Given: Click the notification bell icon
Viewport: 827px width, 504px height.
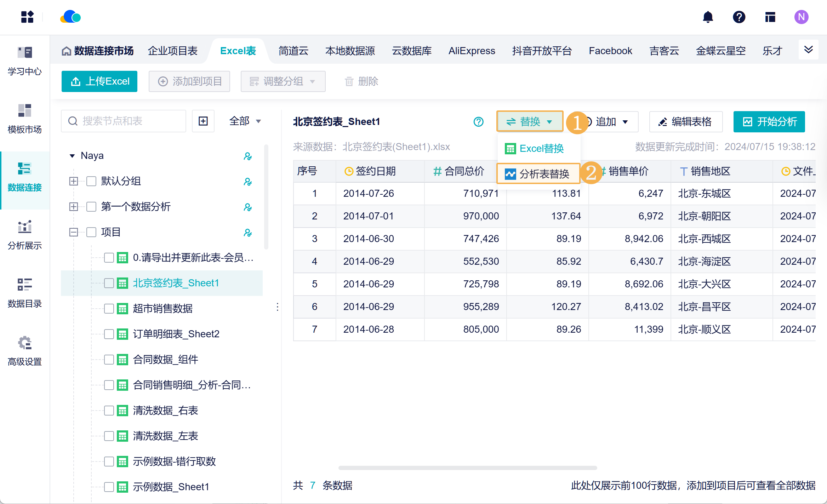Looking at the screenshot, I should (x=708, y=17).
